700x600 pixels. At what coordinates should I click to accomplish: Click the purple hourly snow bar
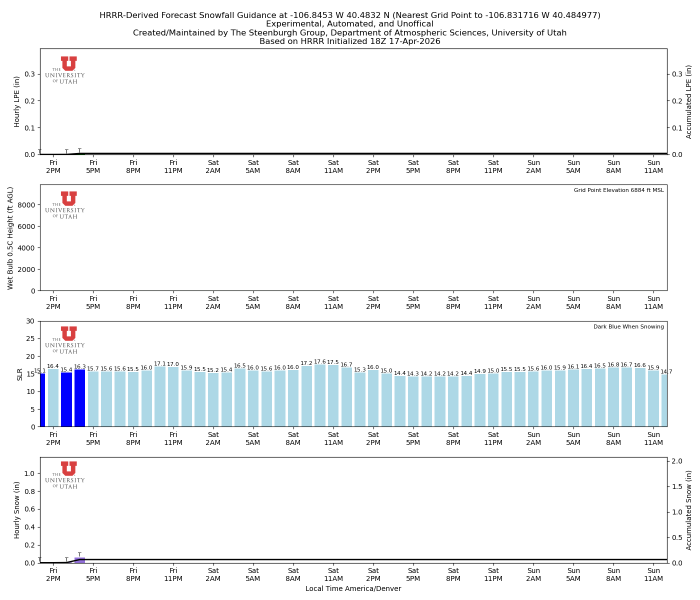pos(79,560)
